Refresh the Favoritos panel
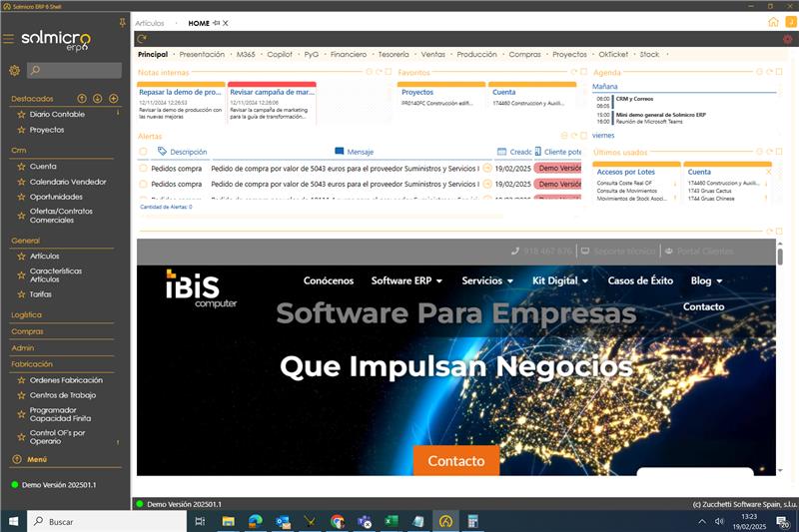Image resolution: width=799 pixels, height=532 pixels. click(x=574, y=72)
